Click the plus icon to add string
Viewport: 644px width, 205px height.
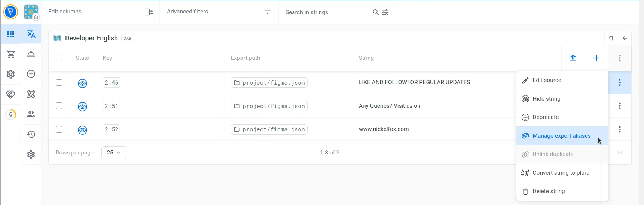pyautogui.click(x=596, y=58)
